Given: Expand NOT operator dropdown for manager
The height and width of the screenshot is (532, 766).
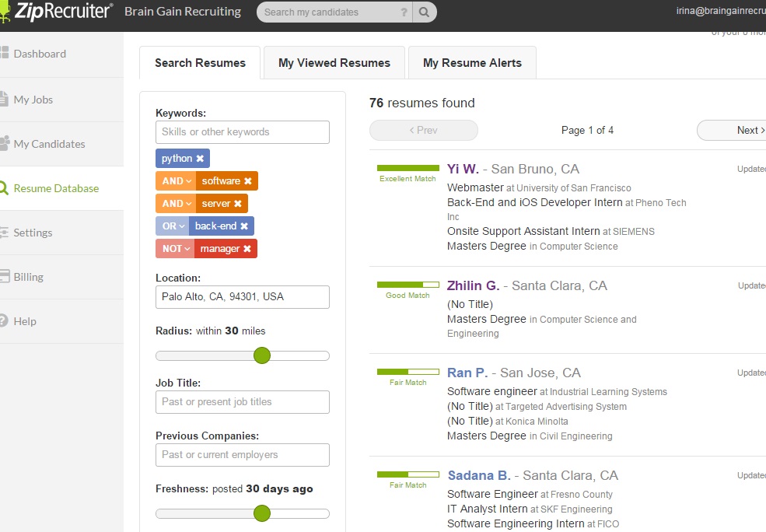Looking at the screenshot, I should tap(175, 249).
